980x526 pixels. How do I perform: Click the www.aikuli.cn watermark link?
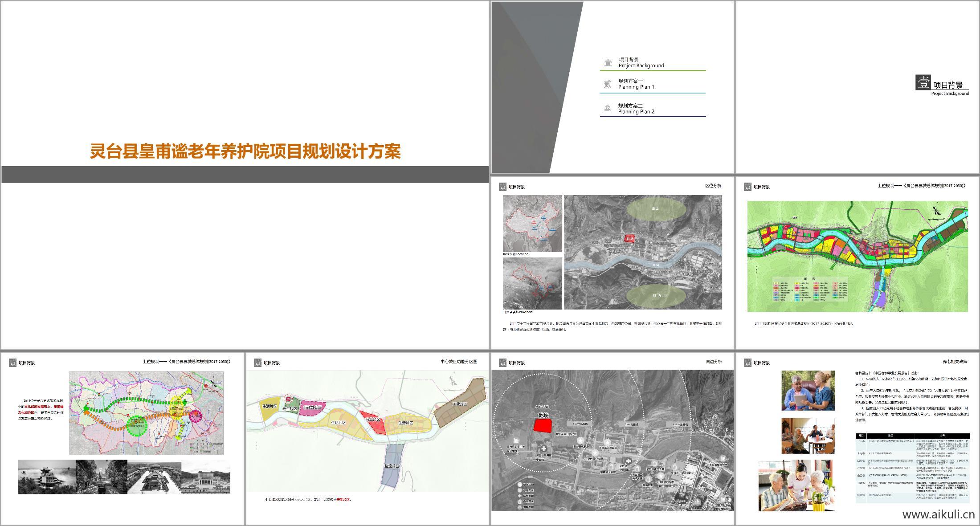click(939, 515)
